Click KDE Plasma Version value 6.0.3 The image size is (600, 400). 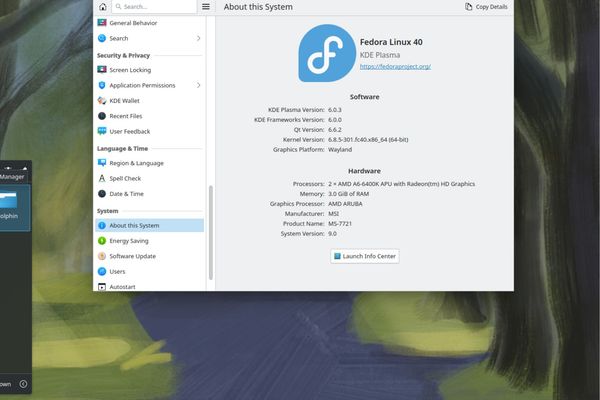[335, 110]
